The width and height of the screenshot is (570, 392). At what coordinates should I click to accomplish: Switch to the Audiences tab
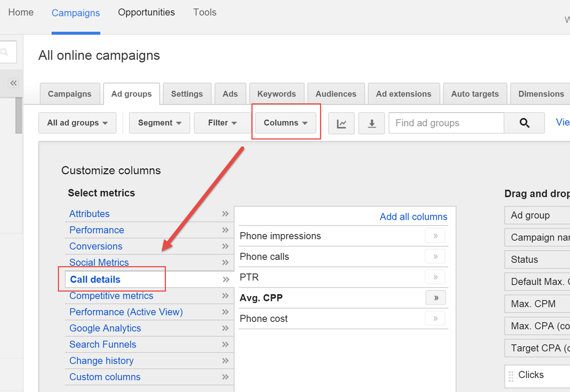point(336,94)
